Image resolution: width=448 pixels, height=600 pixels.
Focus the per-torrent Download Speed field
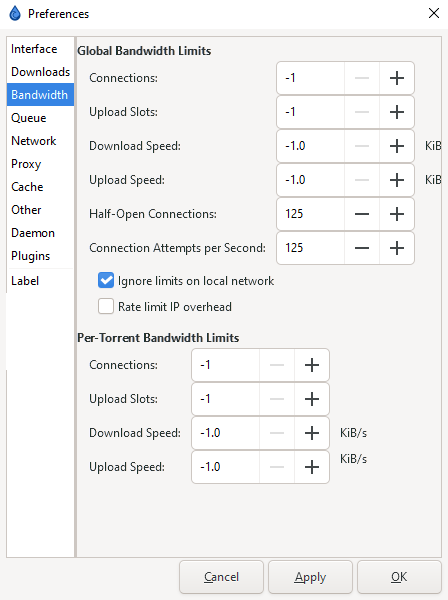pyautogui.click(x=225, y=433)
